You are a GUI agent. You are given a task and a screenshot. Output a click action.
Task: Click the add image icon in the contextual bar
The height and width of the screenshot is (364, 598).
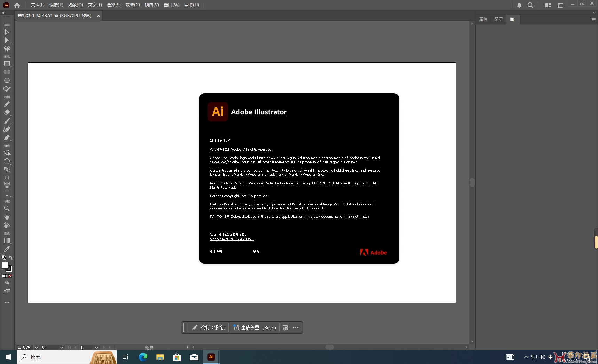click(x=285, y=327)
